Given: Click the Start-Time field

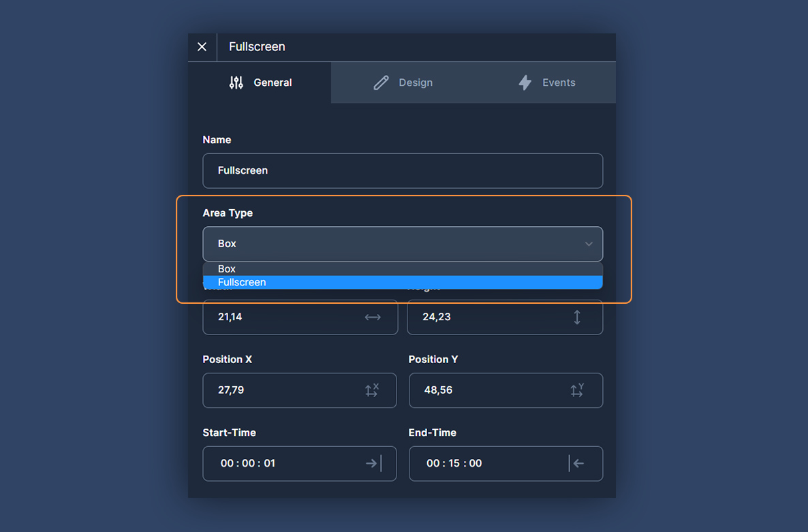Looking at the screenshot, I should (x=299, y=463).
